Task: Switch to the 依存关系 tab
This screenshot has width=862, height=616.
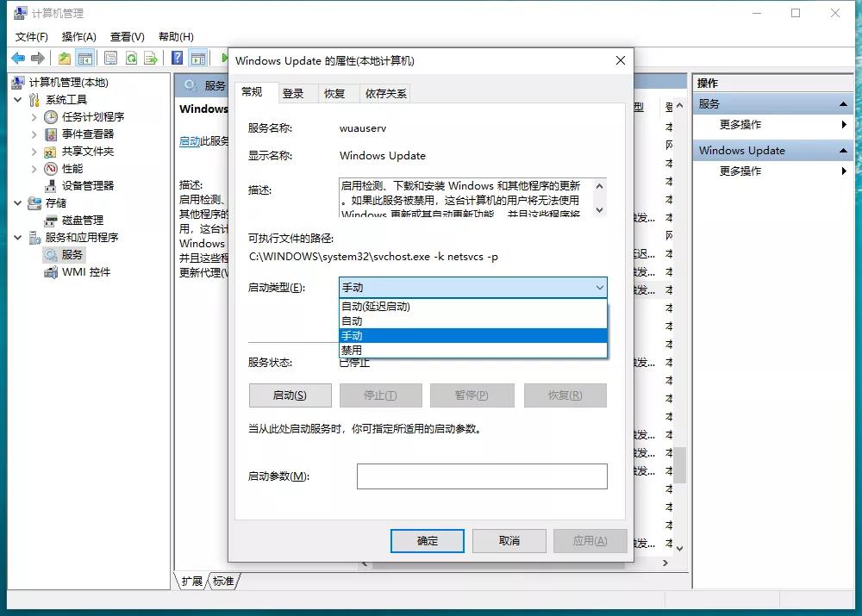Action: point(386,93)
